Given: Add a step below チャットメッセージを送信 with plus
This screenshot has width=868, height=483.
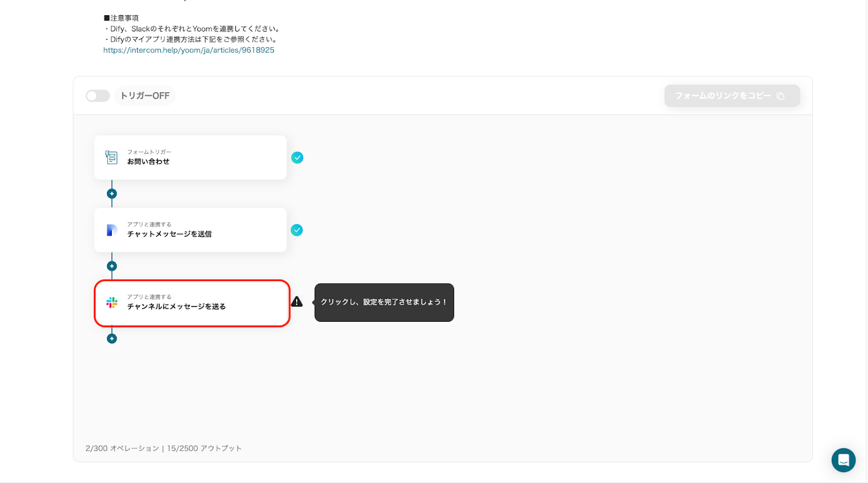Looking at the screenshot, I should 112,266.
